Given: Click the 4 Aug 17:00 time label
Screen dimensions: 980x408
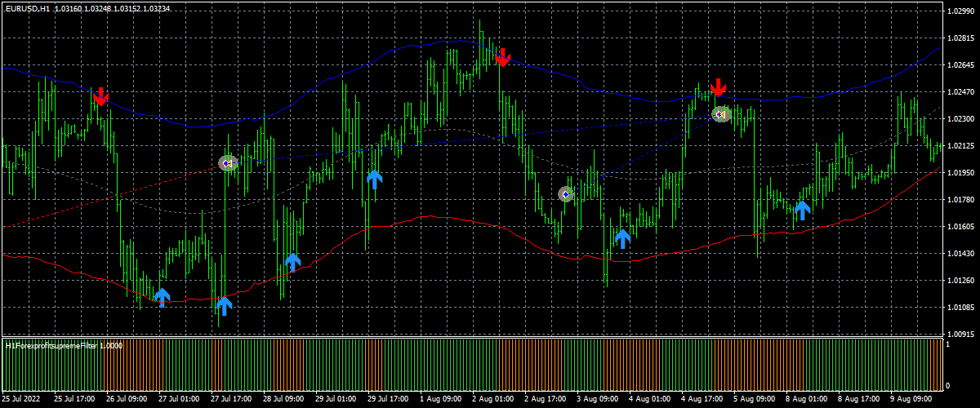Looking at the screenshot, I should (x=701, y=399).
